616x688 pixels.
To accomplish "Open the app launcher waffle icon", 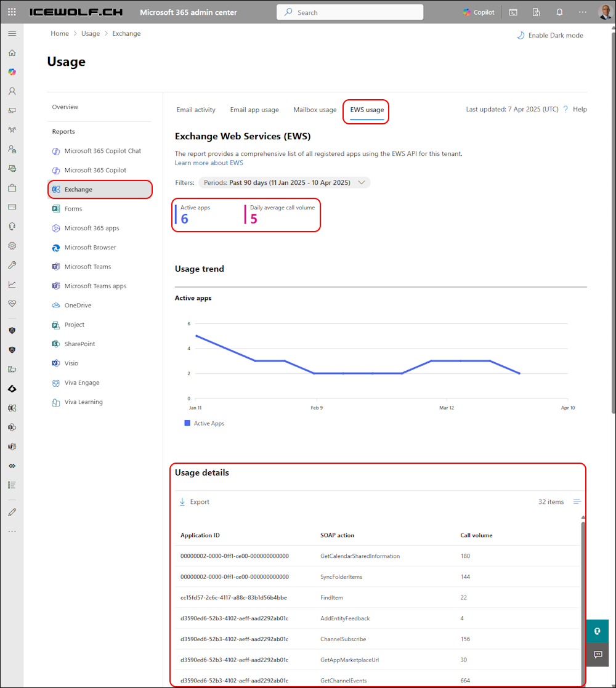I will pyautogui.click(x=12, y=12).
